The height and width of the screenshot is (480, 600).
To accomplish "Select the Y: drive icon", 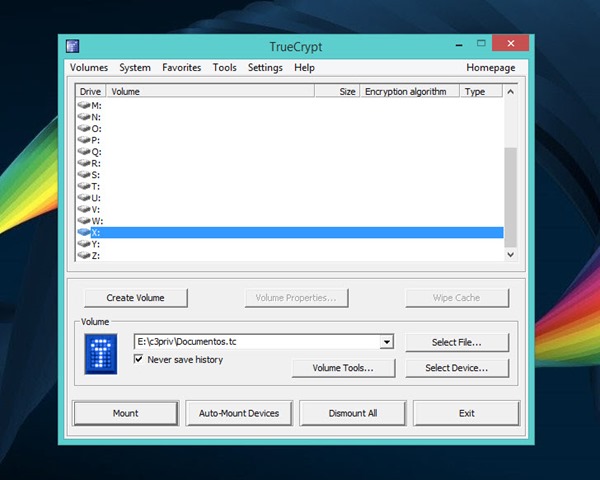I will [84, 243].
